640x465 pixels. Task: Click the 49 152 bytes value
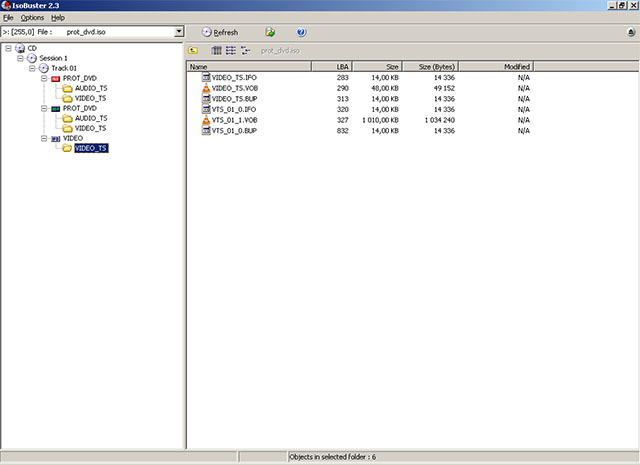pyautogui.click(x=444, y=88)
